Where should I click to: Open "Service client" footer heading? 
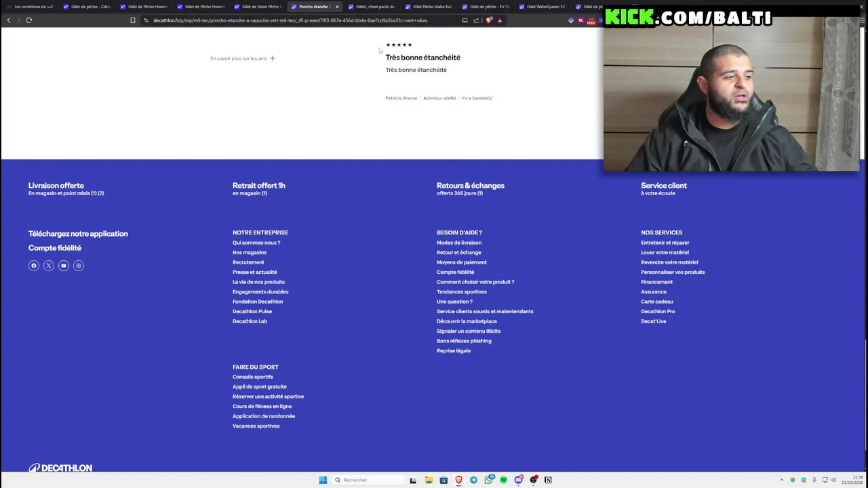pyautogui.click(x=664, y=186)
